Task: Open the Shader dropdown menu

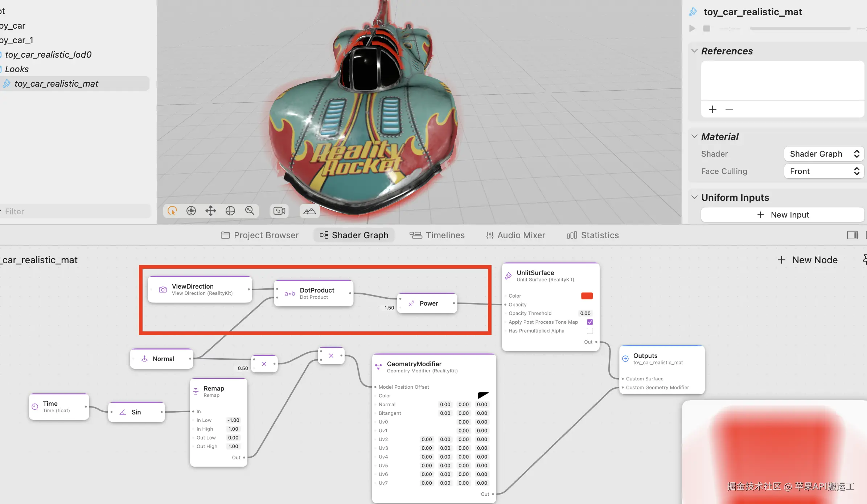Action: point(824,154)
